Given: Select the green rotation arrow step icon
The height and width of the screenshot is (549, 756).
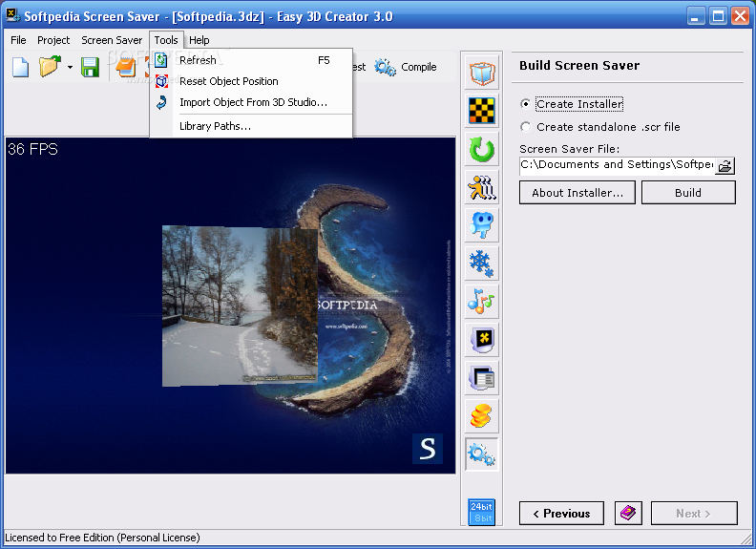Looking at the screenshot, I should (482, 149).
